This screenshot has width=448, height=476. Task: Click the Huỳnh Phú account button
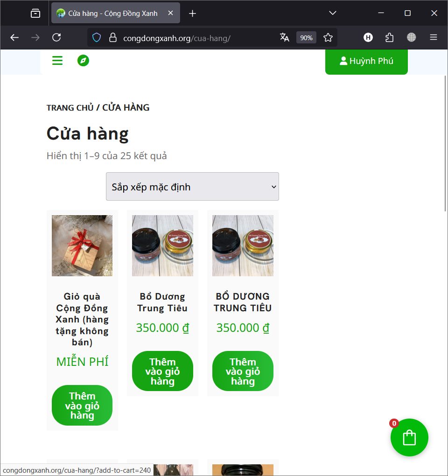tap(366, 61)
